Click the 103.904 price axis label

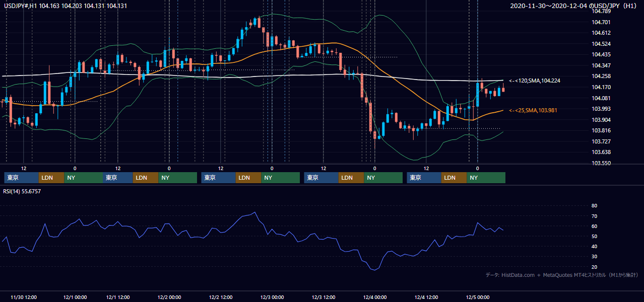click(601, 120)
